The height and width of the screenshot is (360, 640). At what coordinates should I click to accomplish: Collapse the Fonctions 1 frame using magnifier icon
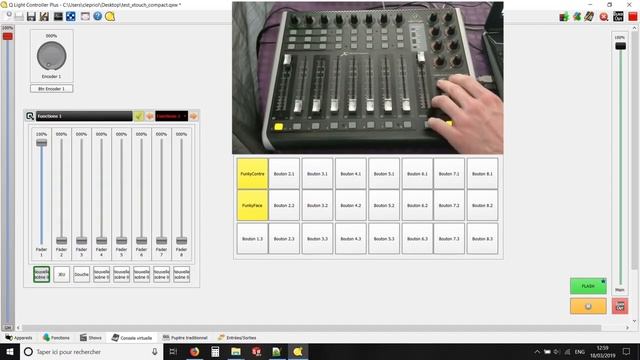[x=30, y=116]
